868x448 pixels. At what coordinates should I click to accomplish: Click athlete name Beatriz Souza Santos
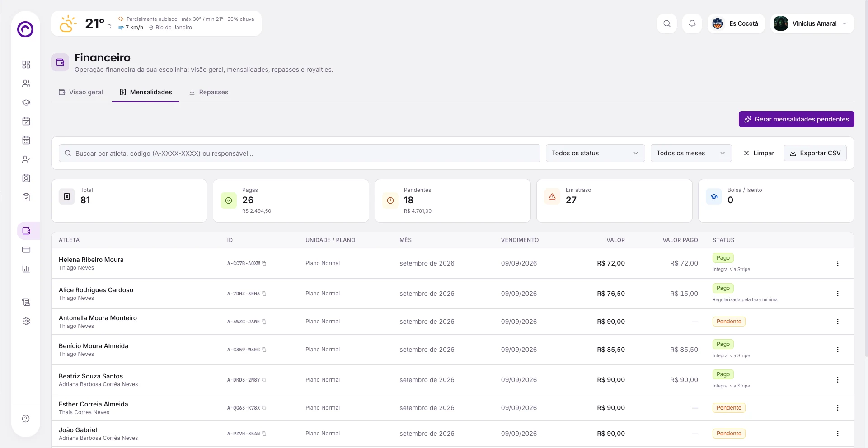click(91, 376)
